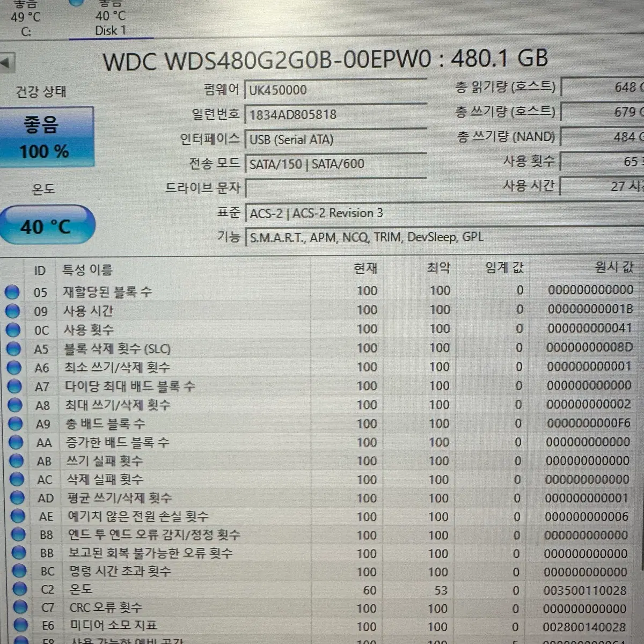
Task: Click the 표준 field ACS-2 Revision 3
Action: point(444,213)
